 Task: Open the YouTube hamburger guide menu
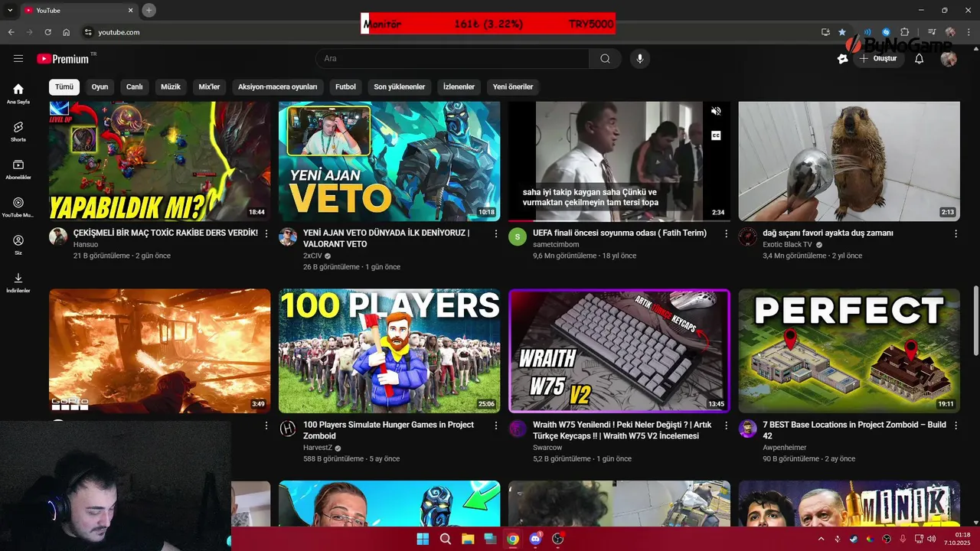tap(18, 58)
